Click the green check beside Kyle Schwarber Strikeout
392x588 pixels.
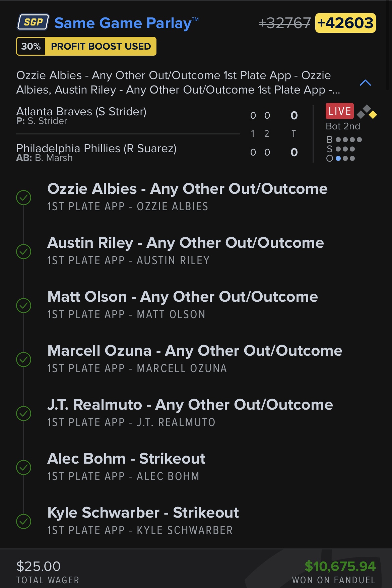[24, 521]
